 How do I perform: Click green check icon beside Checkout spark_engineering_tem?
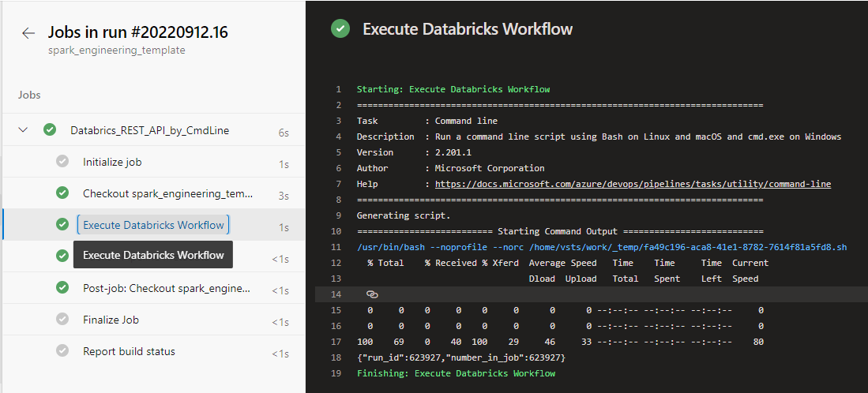tap(62, 193)
